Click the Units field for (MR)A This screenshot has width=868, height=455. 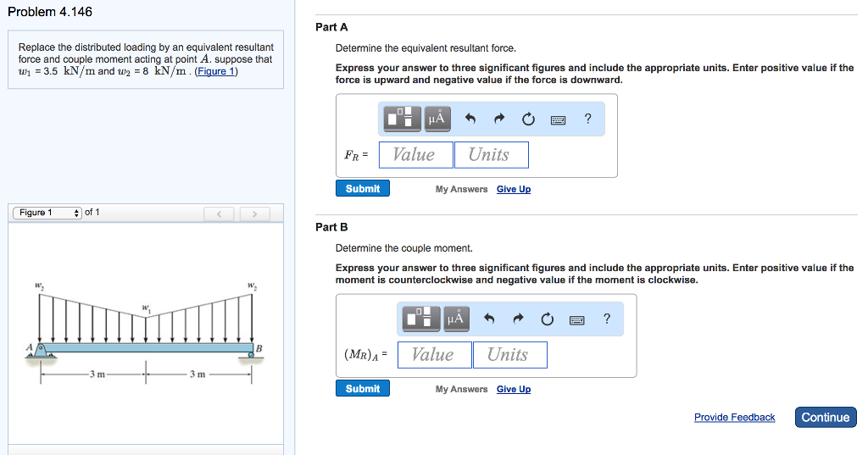point(509,355)
